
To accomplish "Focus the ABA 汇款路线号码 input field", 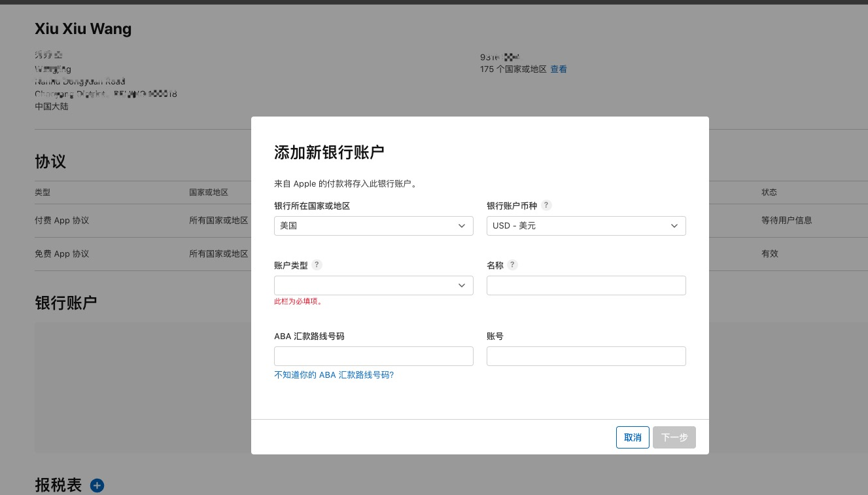I will coord(373,356).
